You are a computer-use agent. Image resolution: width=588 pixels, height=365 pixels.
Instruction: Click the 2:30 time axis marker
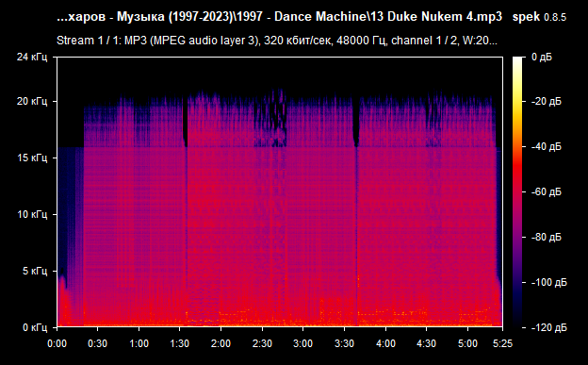pos(262,343)
